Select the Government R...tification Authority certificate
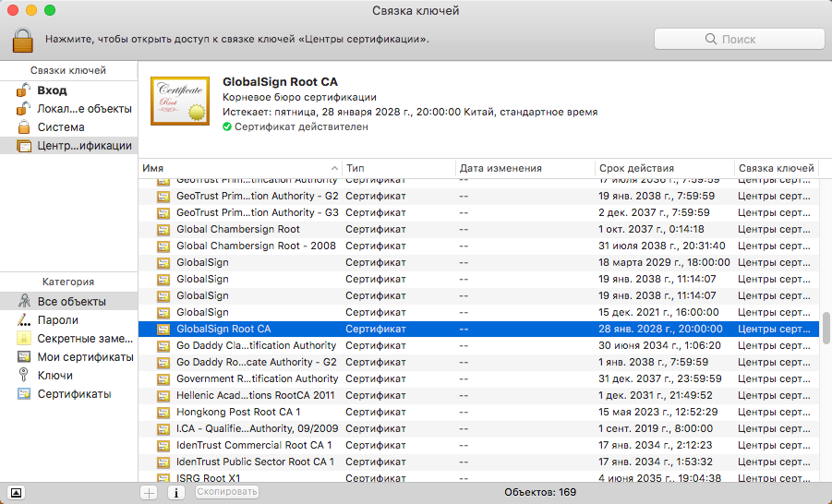The height and width of the screenshot is (504, 832). point(478,378)
